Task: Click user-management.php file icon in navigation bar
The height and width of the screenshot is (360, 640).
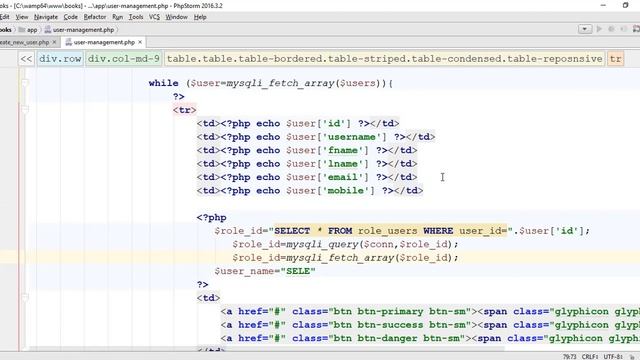Action: point(48,30)
